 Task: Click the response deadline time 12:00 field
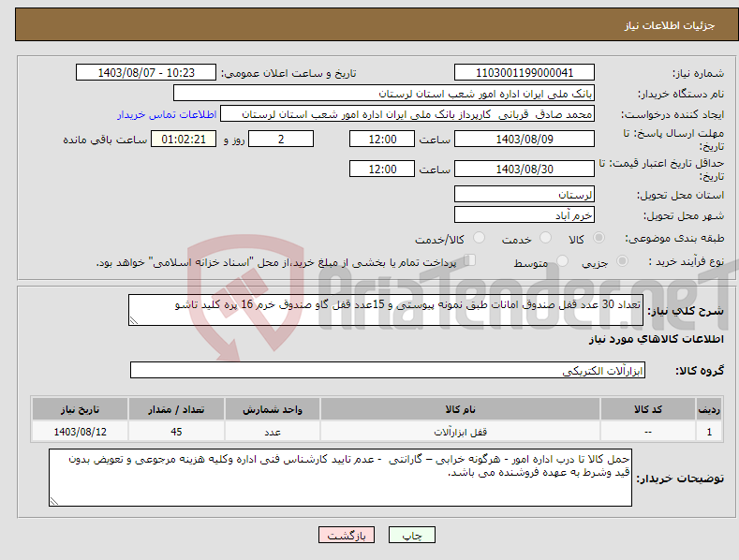[x=382, y=139]
